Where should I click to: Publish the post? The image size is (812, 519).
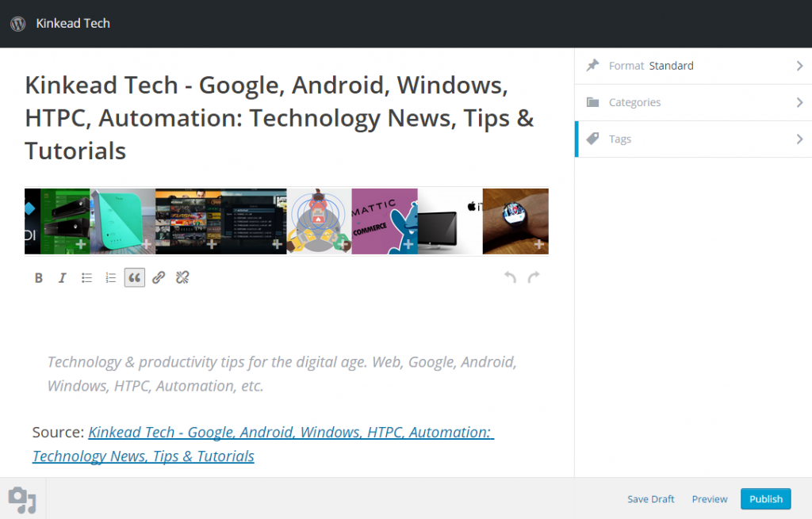(765, 498)
